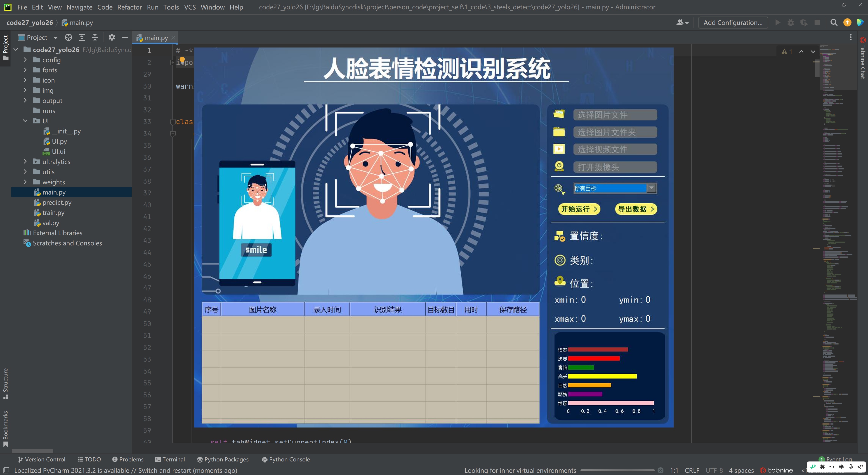Click the Search Everywhere magnifier icon
The height and width of the screenshot is (475, 868).
[834, 23]
